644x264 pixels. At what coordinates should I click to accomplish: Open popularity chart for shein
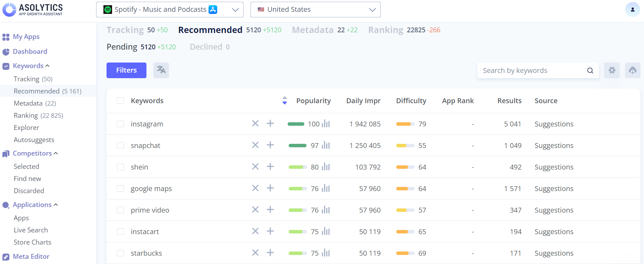click(326, 167)
